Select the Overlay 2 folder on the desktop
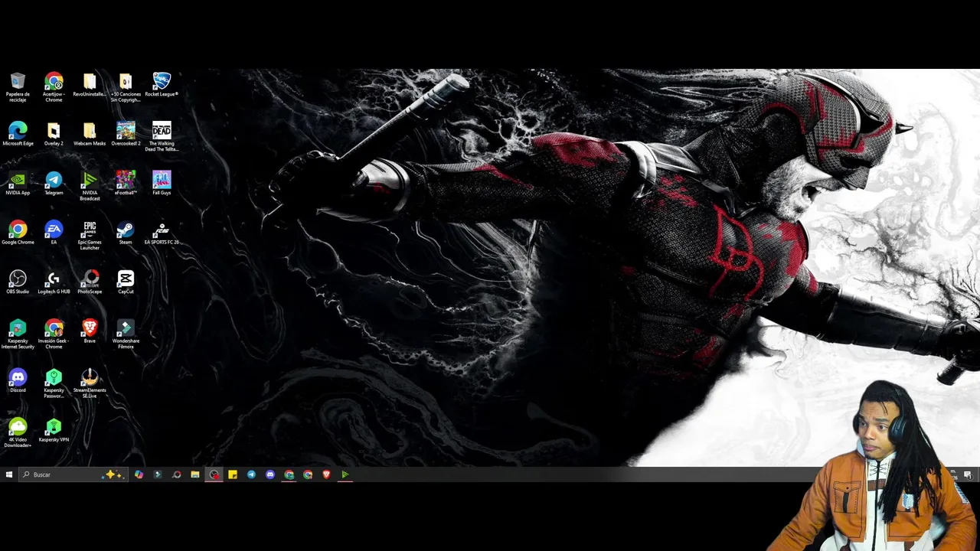 click(x=54, y=134)
